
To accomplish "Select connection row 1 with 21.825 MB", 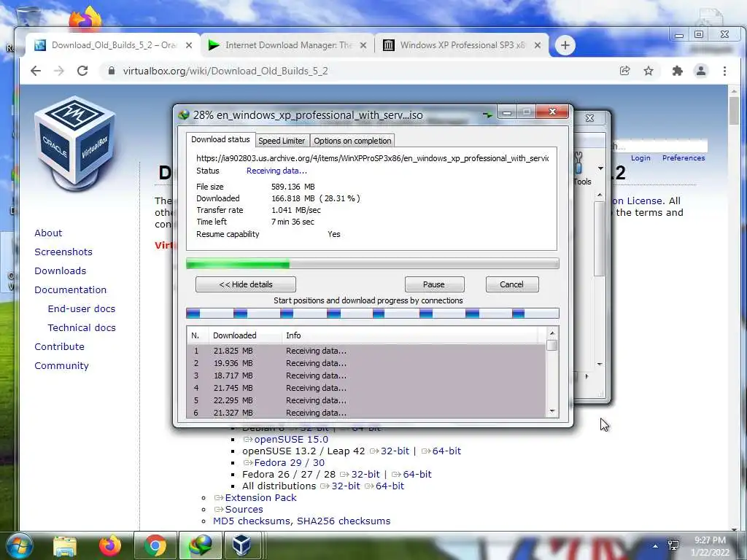I will (366, 351).
